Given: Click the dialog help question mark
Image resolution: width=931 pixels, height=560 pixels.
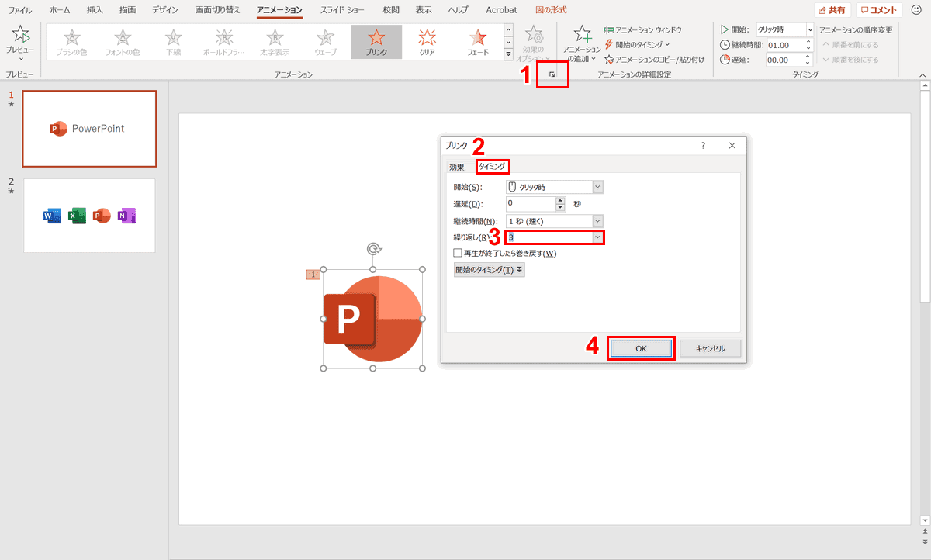Looking at the screenshot, I should coord(703,145).
